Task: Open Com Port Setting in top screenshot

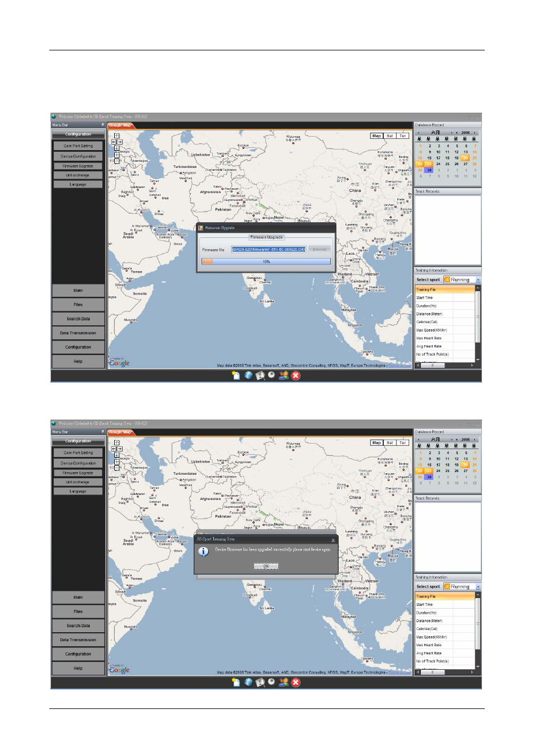Action: (78, 146)
